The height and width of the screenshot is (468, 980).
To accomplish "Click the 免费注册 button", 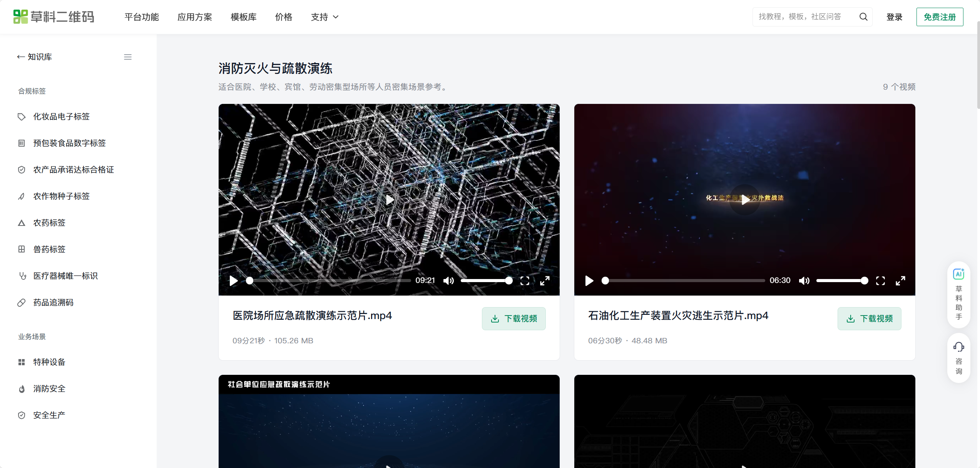I will (x=940, y=17).
